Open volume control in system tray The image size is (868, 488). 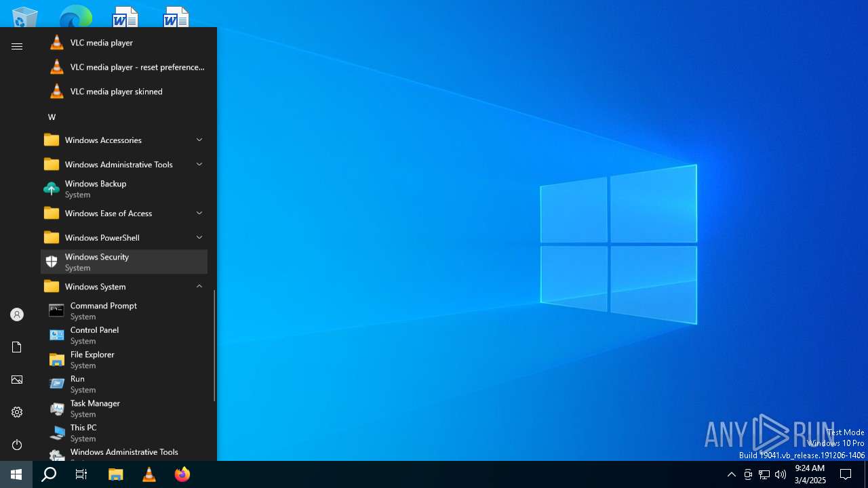tap(781, 474)
